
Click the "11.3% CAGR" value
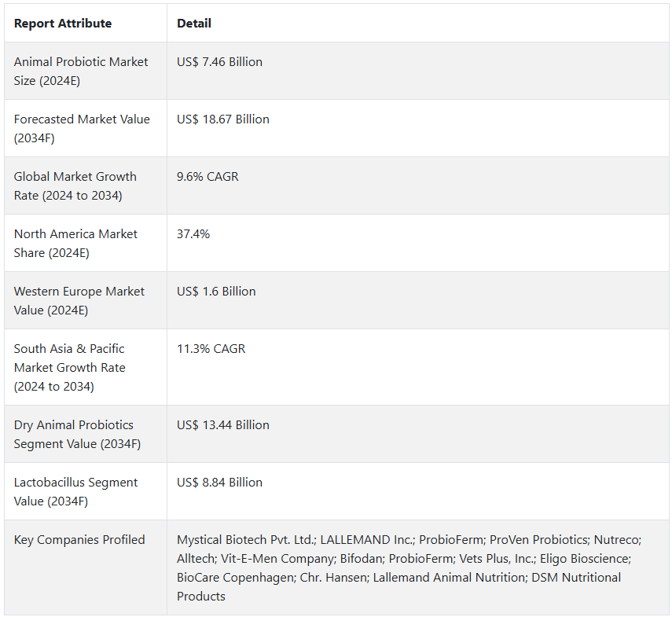click(211, 349)
